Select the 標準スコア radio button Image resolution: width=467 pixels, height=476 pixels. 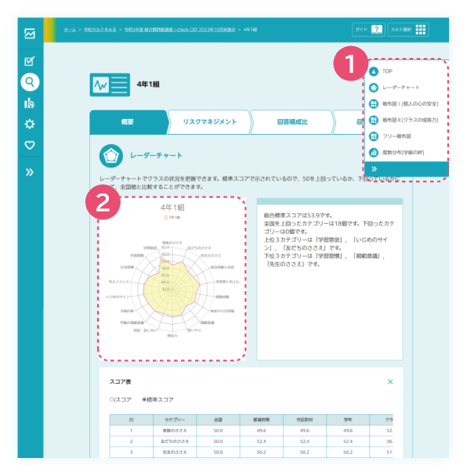click(x=144, y=399)
